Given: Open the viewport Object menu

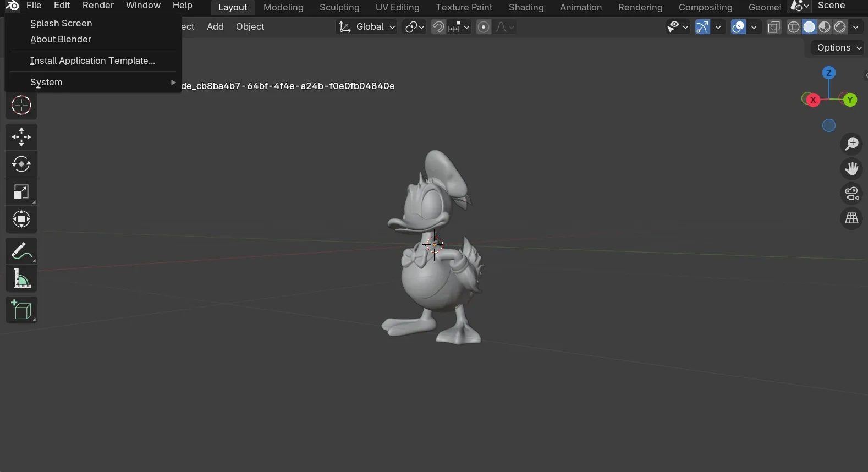Looking at the screenshot, I should click(250, 27).
